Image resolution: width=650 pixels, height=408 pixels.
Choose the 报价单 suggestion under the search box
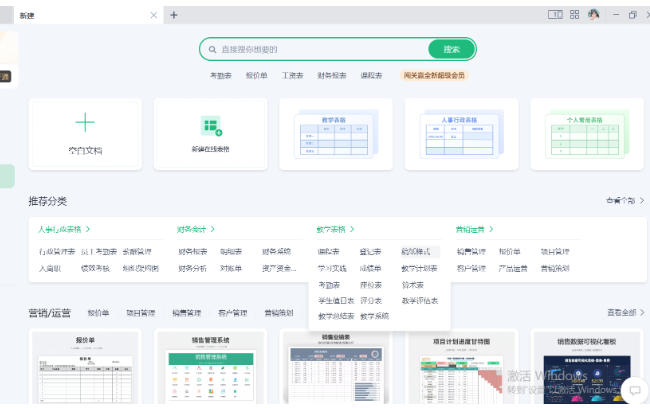click(x=257, y=75)
